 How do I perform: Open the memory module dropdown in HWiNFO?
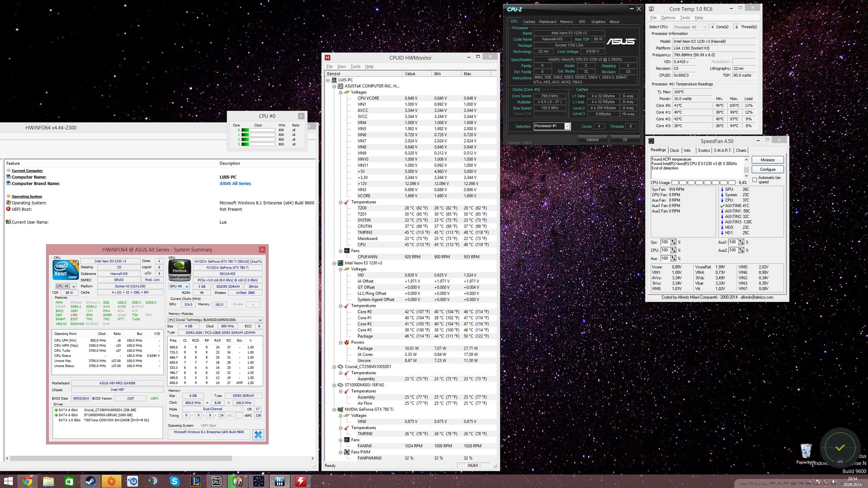point(260,320)
